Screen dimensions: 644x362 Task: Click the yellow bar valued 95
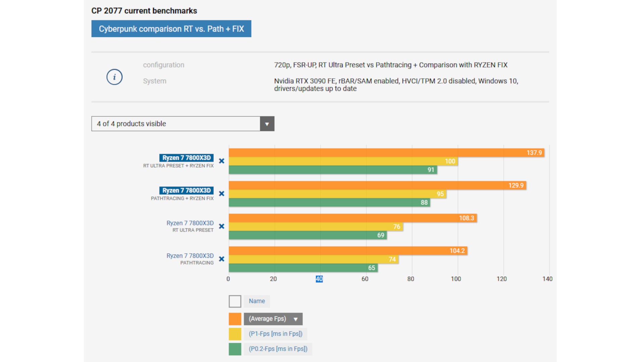click(x=337, y=194)
